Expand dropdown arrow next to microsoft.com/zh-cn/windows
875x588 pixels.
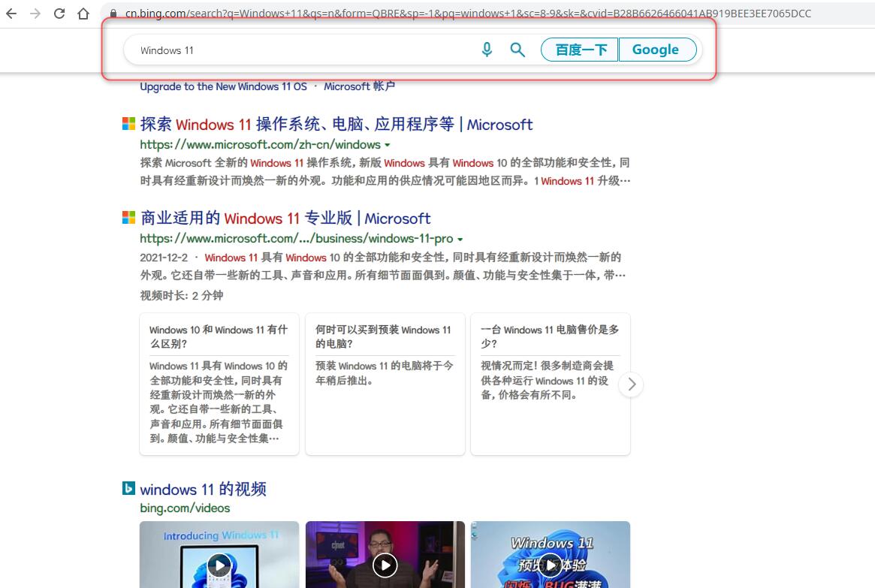point(388,145)
